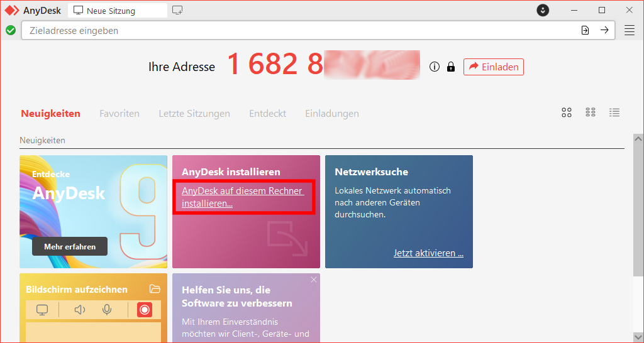Click AnyDesk auf diesem Rechner installieren link

coord(243,197)
